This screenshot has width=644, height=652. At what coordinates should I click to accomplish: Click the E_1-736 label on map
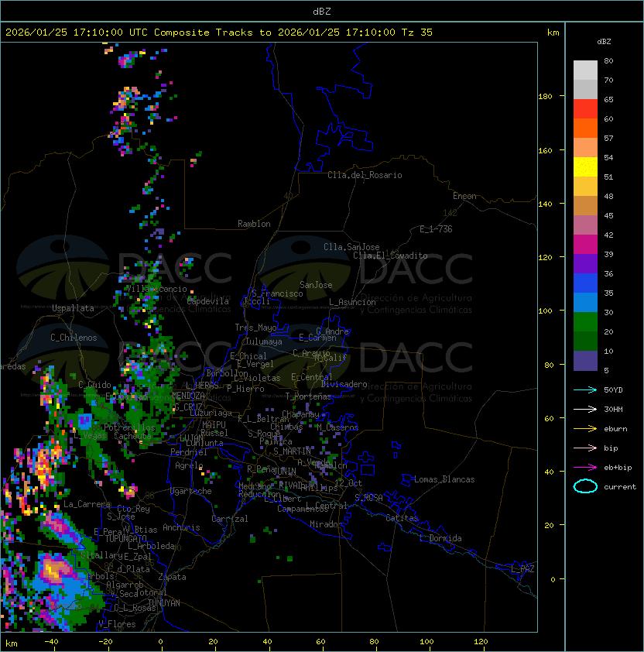pyautogui.click(x=436, y=228)
